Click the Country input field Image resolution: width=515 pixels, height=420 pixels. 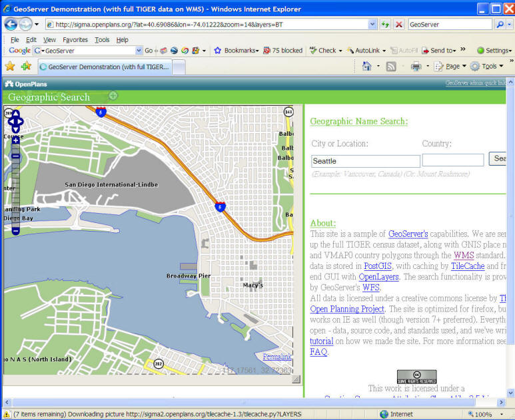coord(453,160)
